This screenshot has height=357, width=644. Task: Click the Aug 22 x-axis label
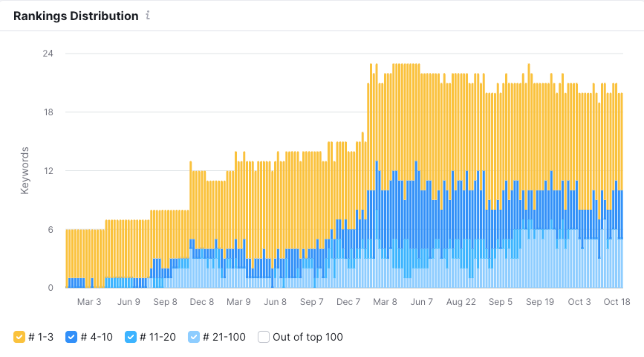[461, 302]
